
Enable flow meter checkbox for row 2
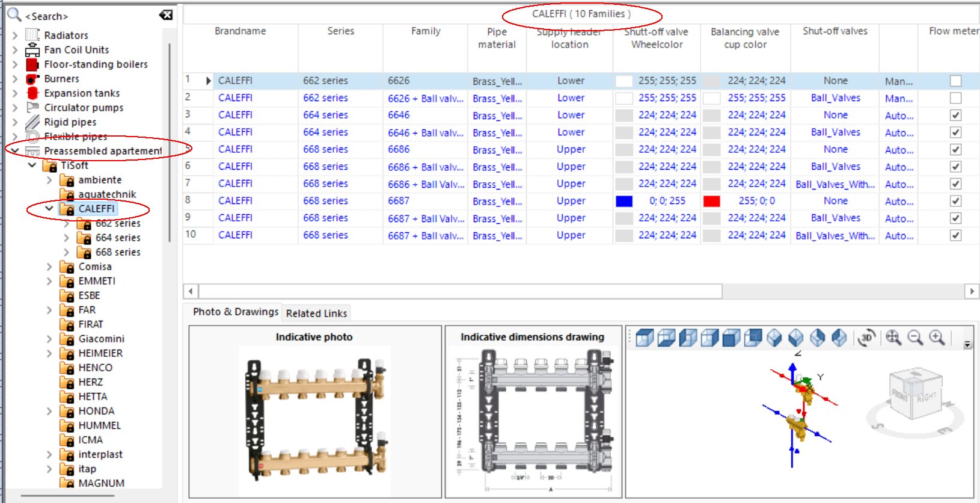coord(955,98)
